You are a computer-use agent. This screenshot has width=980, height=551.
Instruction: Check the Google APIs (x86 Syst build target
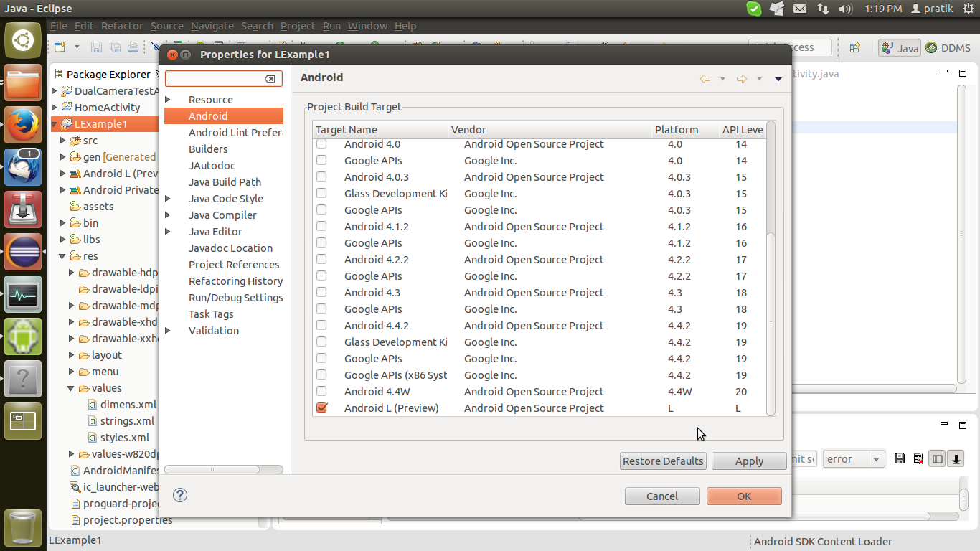pyautogui.click(x=321, y=375)
